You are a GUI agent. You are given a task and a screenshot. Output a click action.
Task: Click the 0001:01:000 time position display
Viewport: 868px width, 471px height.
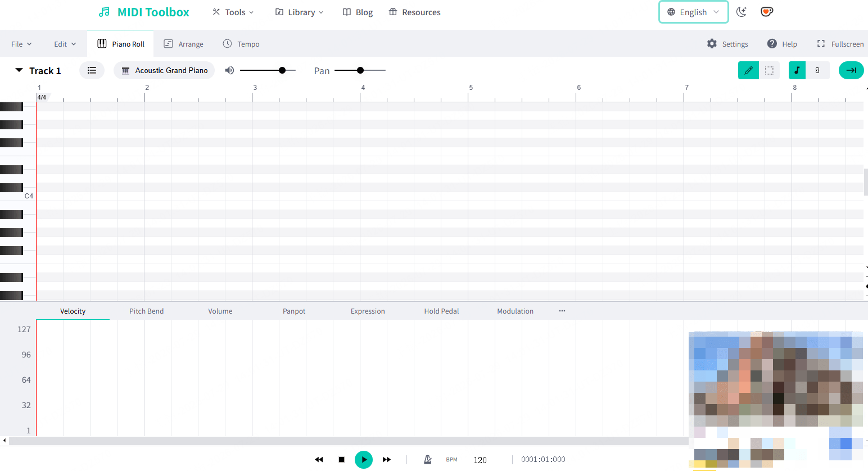543,460
